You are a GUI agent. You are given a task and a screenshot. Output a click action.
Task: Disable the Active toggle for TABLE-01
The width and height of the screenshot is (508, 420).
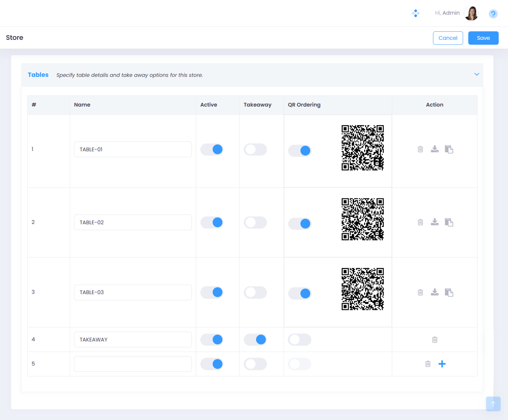212,149
